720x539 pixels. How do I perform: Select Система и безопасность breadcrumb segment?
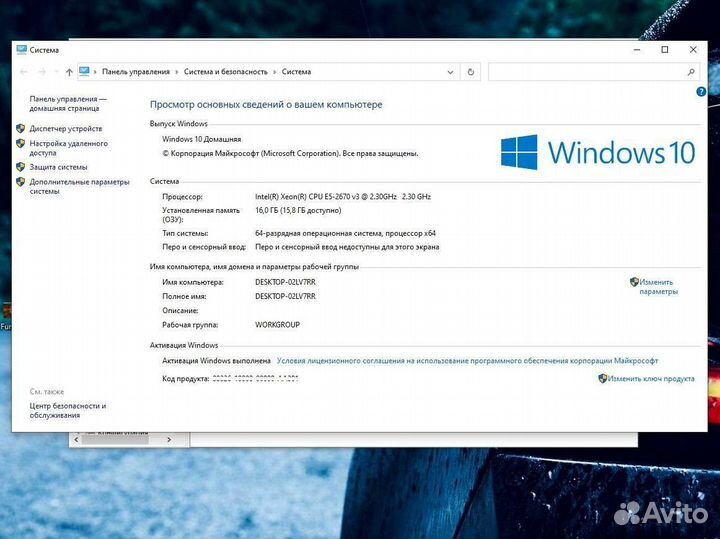pos(225,72)
